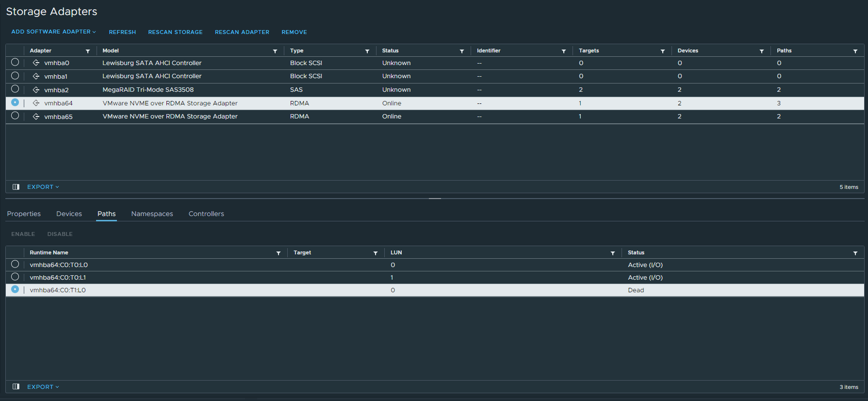Click Unknown status of vmhba2
868x401 pixels.
click(396, 90)
